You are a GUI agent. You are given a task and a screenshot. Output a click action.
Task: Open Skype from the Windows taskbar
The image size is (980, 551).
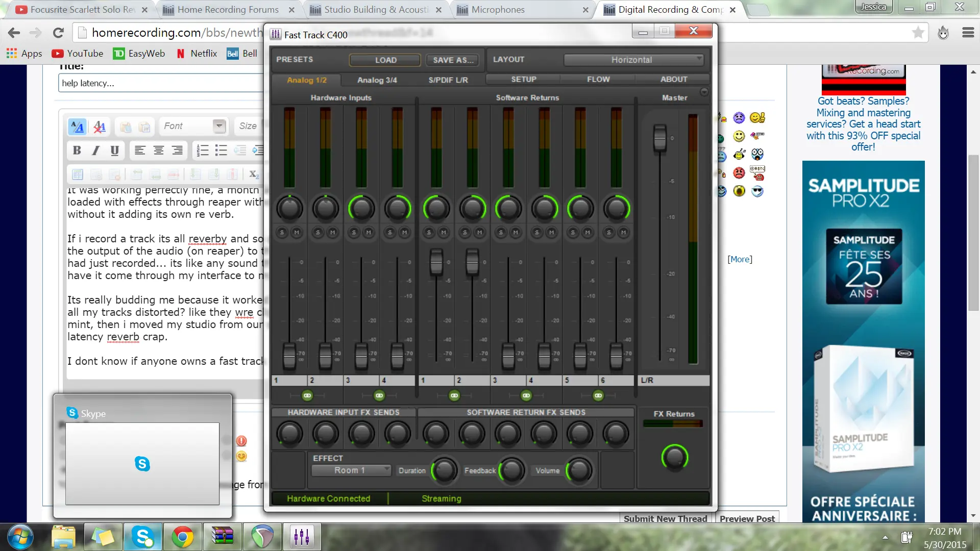click(142, 537)
